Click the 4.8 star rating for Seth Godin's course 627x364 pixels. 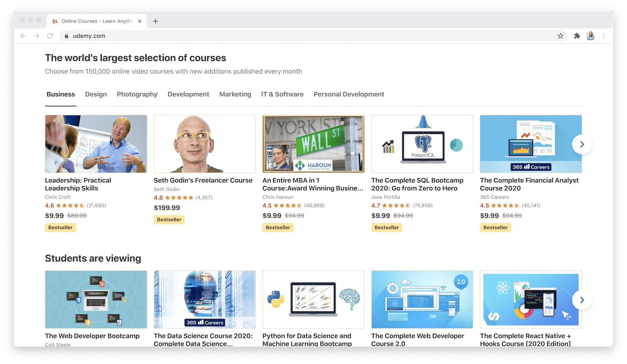[x=173, y=197]
